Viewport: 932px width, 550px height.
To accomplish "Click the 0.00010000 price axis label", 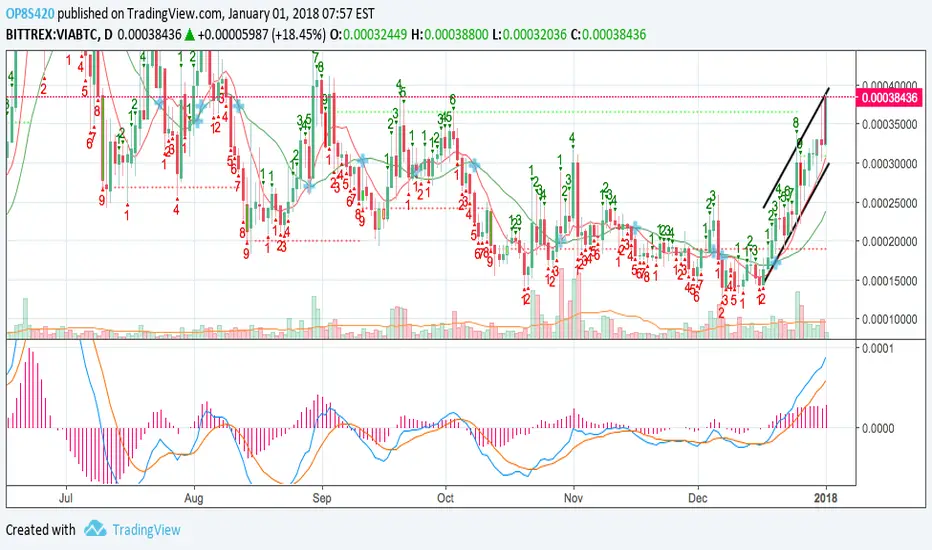I will (890, 319).
